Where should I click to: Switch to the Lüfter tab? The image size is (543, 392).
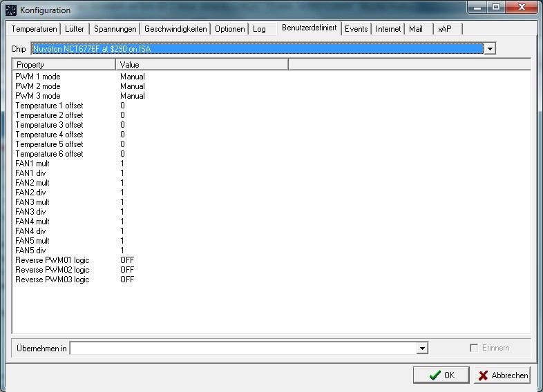coord(75,29)
